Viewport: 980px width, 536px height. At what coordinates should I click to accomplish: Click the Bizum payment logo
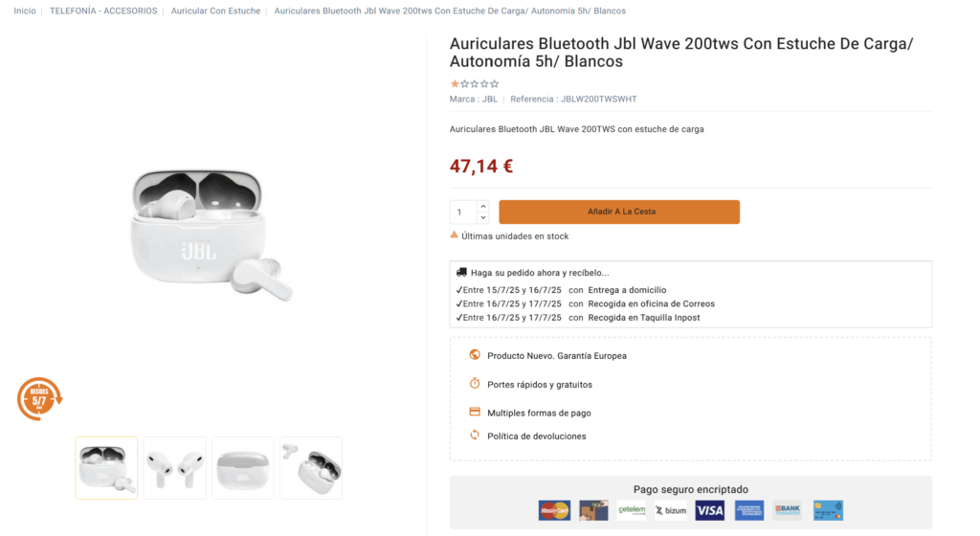[x=670, y=510]
